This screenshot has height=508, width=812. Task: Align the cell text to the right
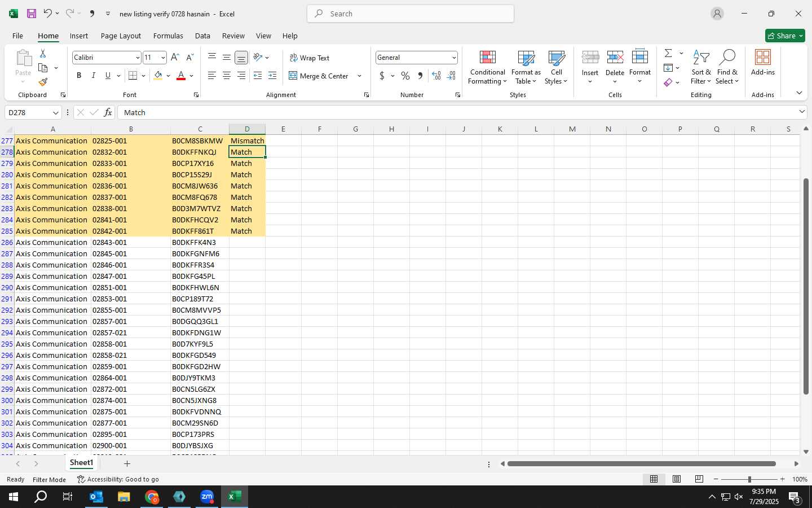coord(241,76)
